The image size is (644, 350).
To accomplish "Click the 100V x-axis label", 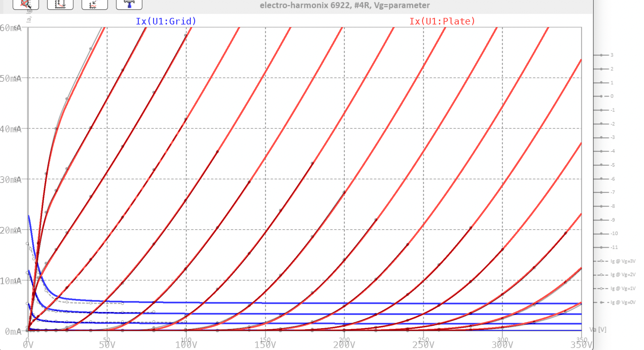I will tap(186, 345).
